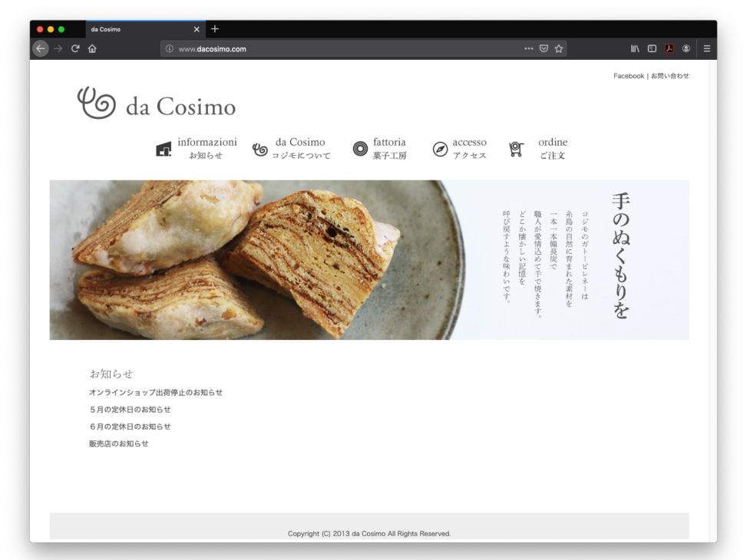Screen dimensions: 747x560
Task: Open the fattoria 菓子工房 menu item
Action: (380, 148)
